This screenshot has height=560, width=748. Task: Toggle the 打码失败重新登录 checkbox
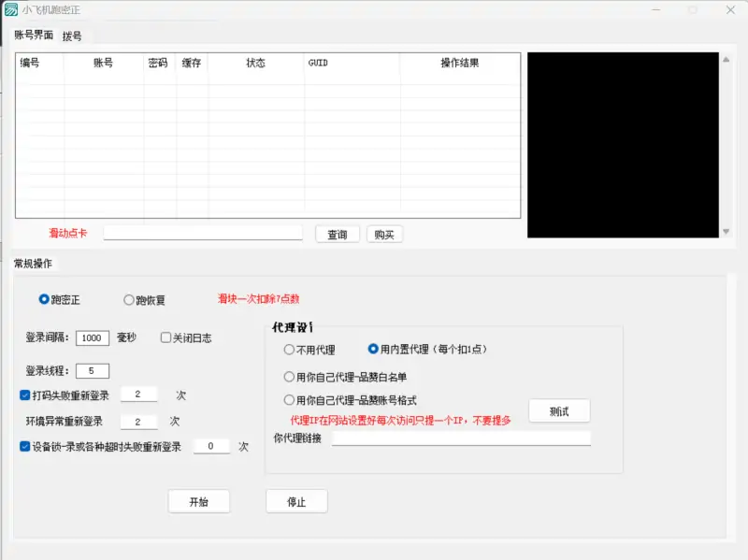point(25,395)
